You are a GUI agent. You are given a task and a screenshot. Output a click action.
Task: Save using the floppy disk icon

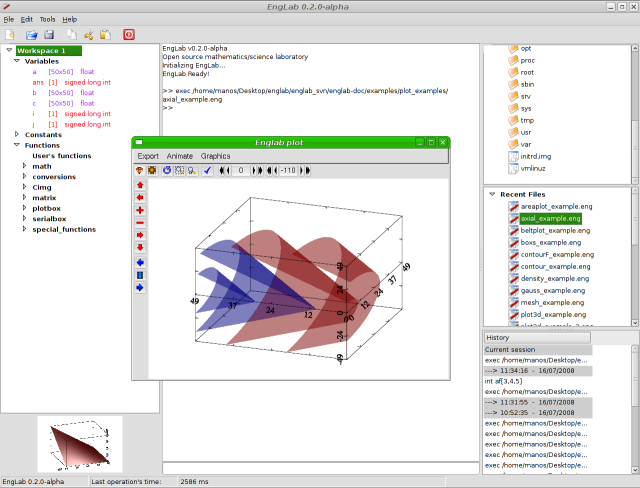click(48, 34)
